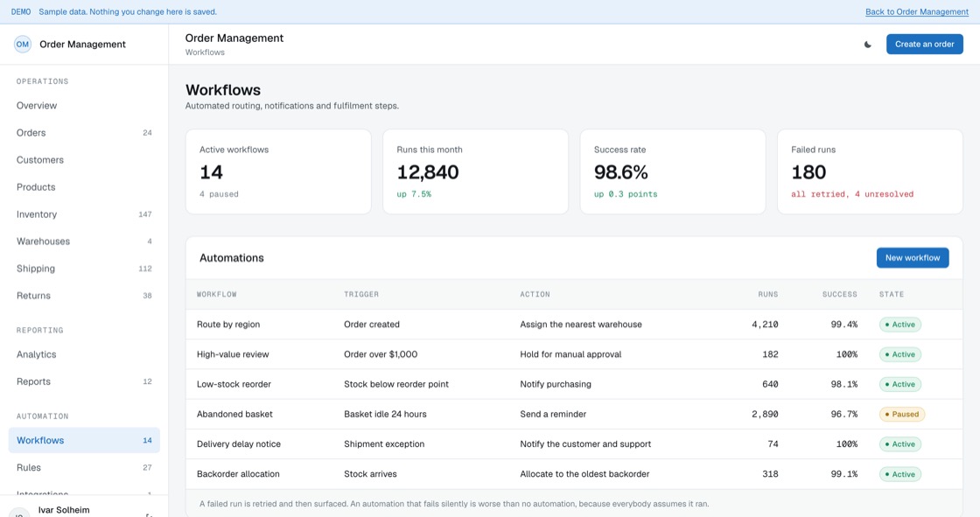This screenshot has height=517, width=980.
Task: Create a new order from the header
Action: tap(924, 45)
